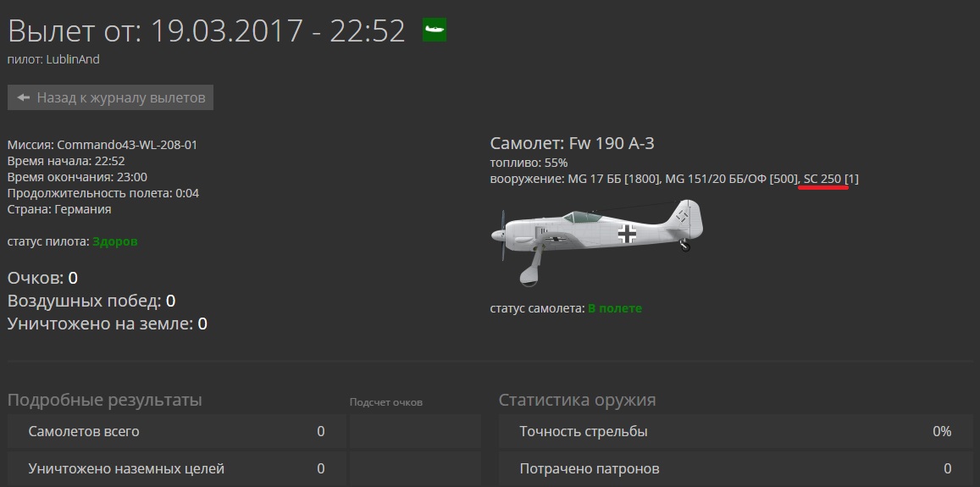This screenshot has width=980, height=487.
Task: Click the Вылет от 19.03.2017 title
Action: 207,30
